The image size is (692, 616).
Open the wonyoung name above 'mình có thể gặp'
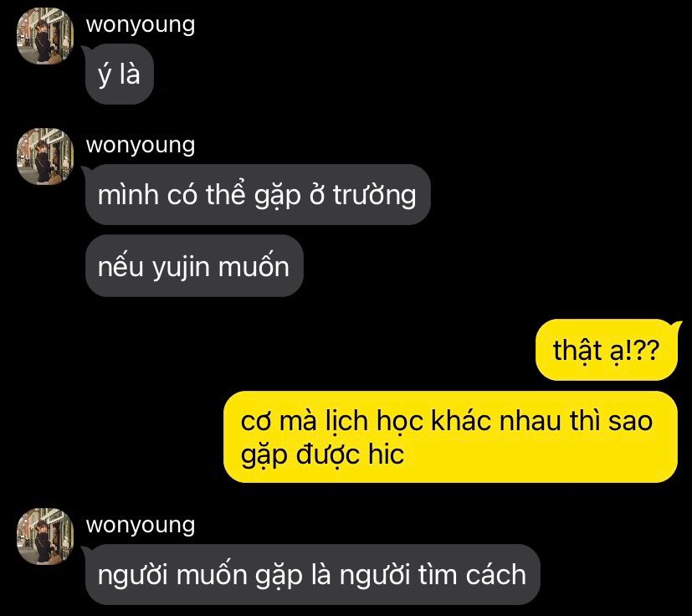[x=141, y=146]
